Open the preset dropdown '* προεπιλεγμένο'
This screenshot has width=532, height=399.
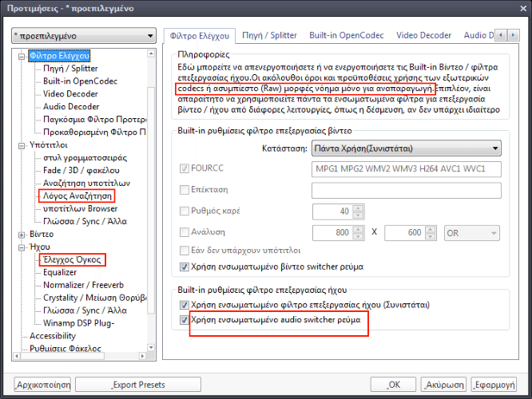(x=83, y=36)
